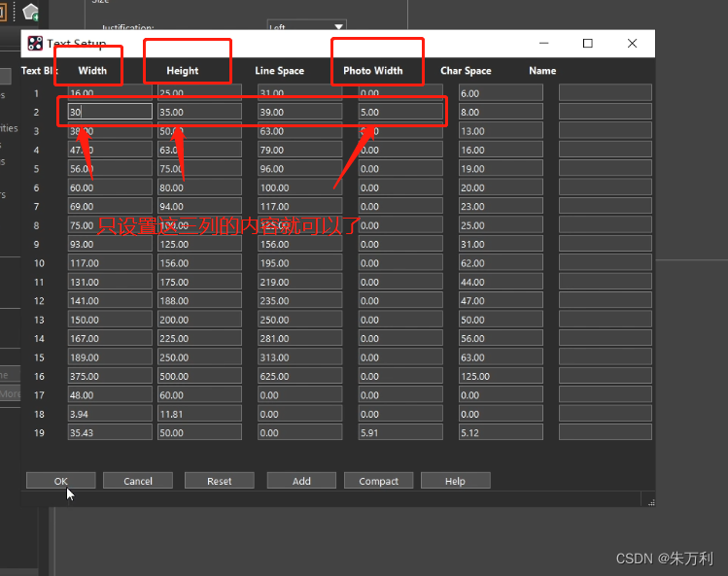
Task: Click Char Space field 62.00 in row 10
Action: [x=501, y=262]
